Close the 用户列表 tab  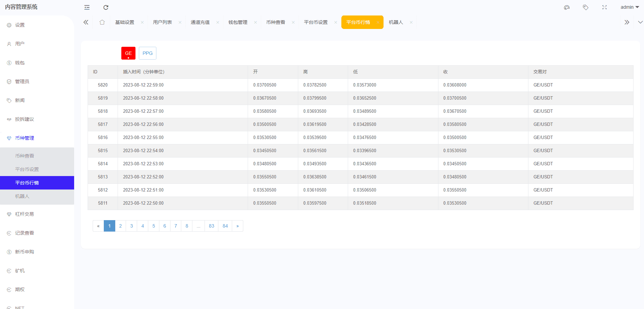[180, 23]
